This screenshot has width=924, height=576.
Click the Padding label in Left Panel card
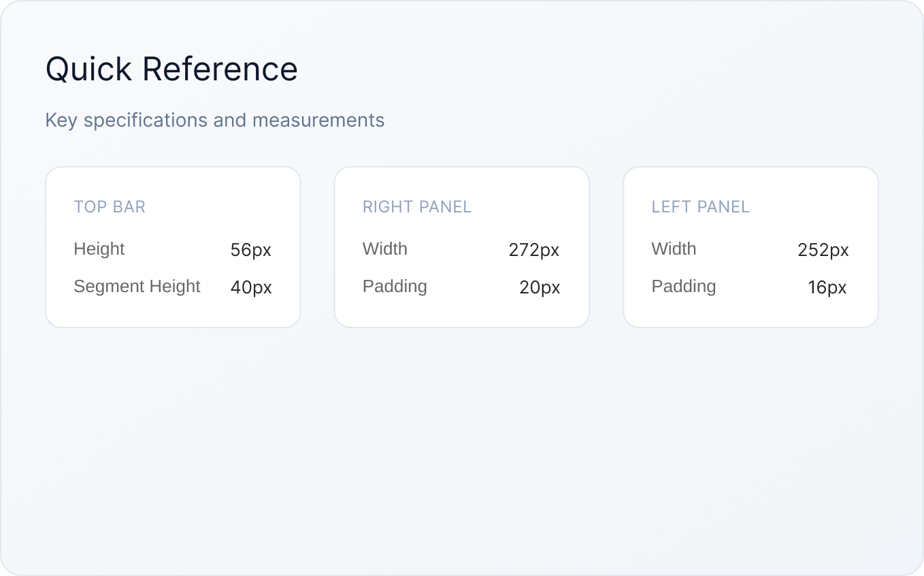[684, 287]
